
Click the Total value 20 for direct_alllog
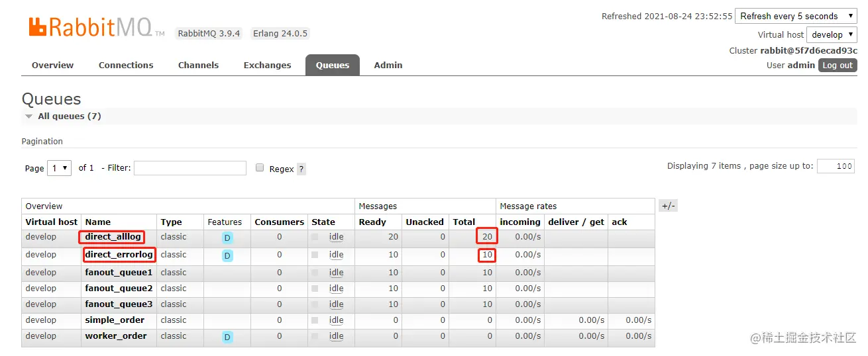487,237
